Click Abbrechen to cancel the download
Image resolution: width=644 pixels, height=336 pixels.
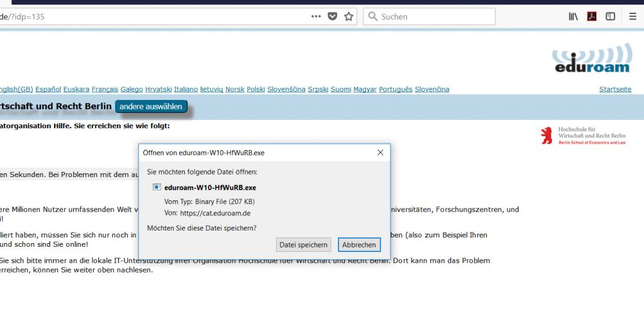(x=359, y=245)
